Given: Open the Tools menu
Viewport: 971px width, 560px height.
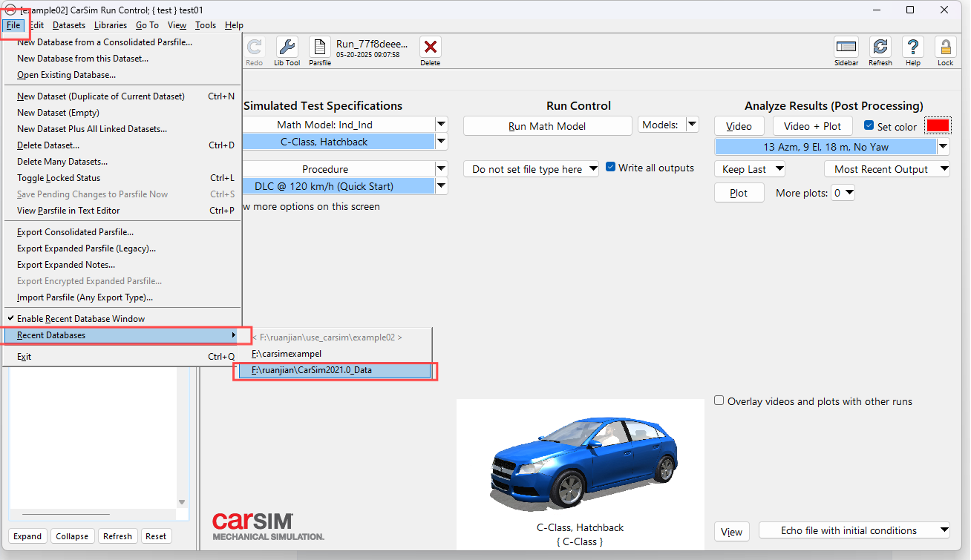Looking at the screenshot, I should click(206, 25).
